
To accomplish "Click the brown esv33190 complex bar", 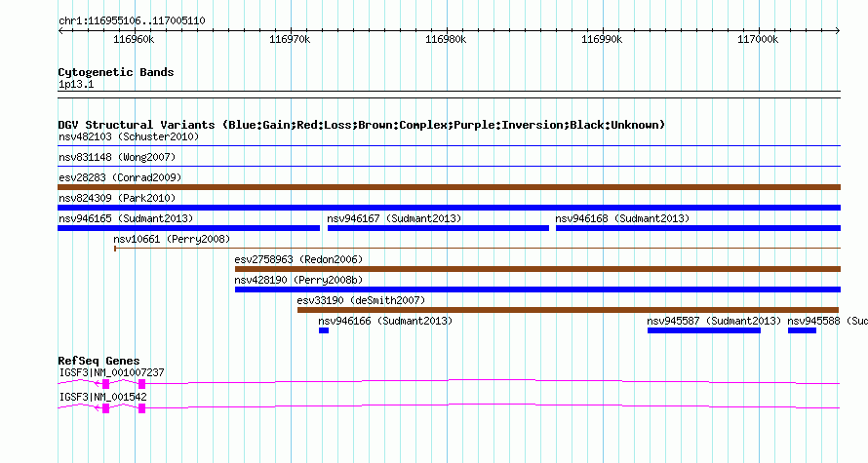I will click(x=568, y=310).
